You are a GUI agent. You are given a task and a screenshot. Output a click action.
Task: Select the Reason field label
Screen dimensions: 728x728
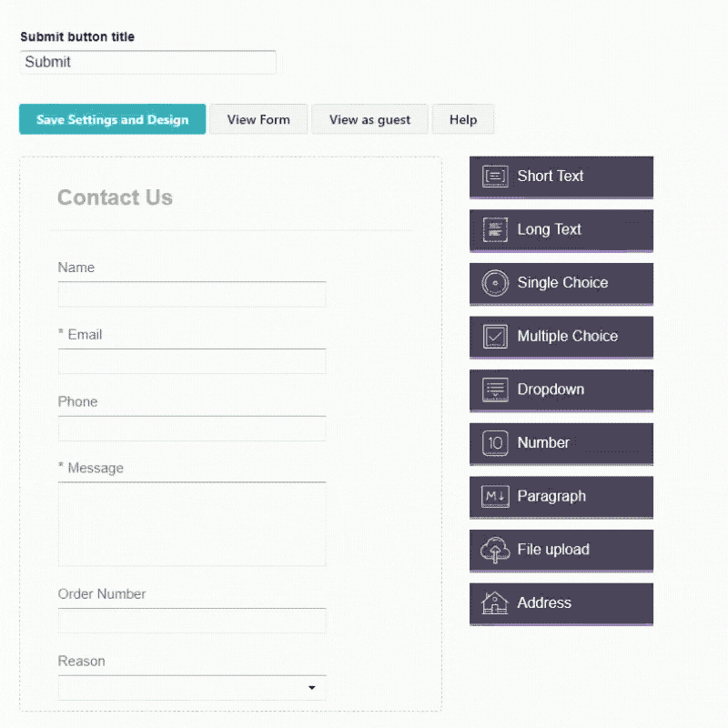[81, 662]
